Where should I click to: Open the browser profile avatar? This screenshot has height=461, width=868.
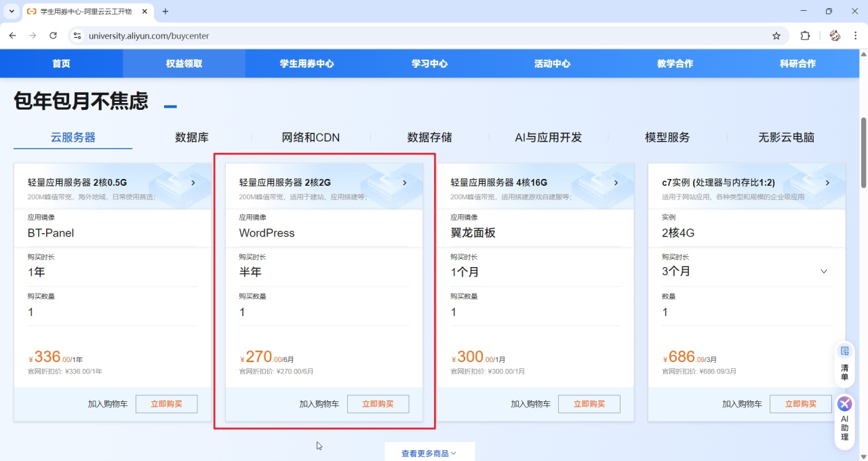coord(835,36)
